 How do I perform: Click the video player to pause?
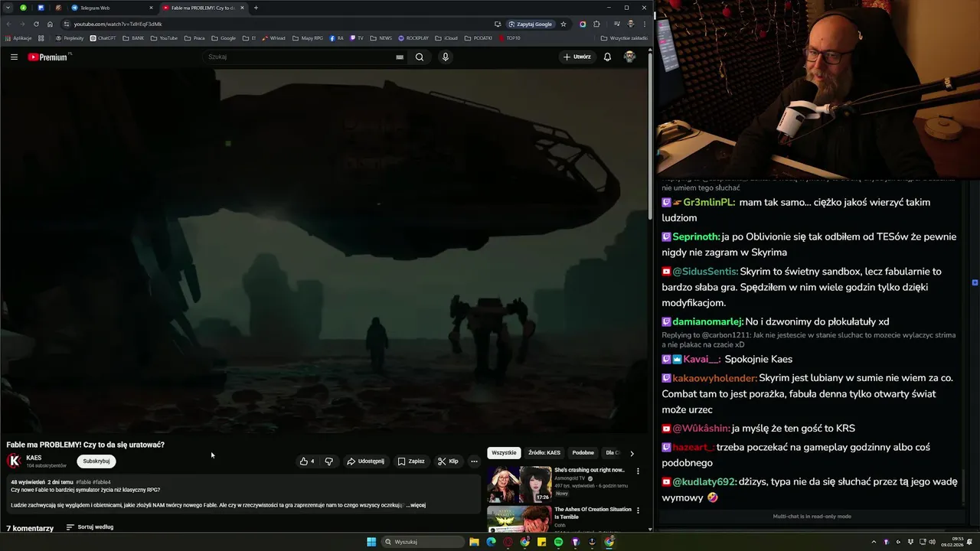[x=325, y=251]
